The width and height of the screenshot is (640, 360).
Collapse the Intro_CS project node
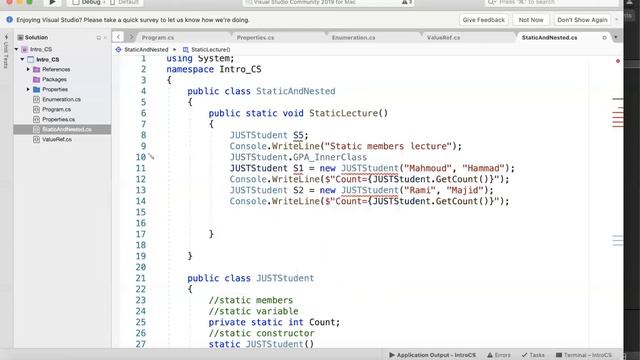pos(22,59)
